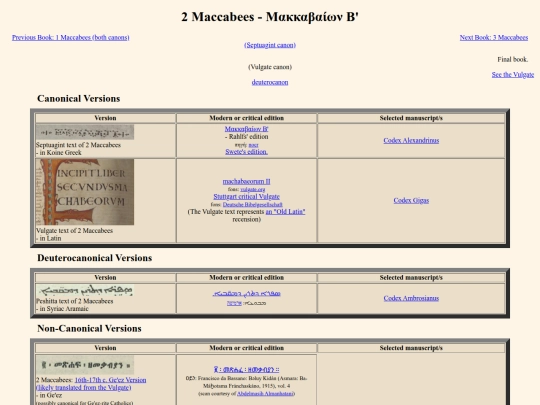
Task: Click "Version" header in Non-Canonical table
Action: coord(105,348)
